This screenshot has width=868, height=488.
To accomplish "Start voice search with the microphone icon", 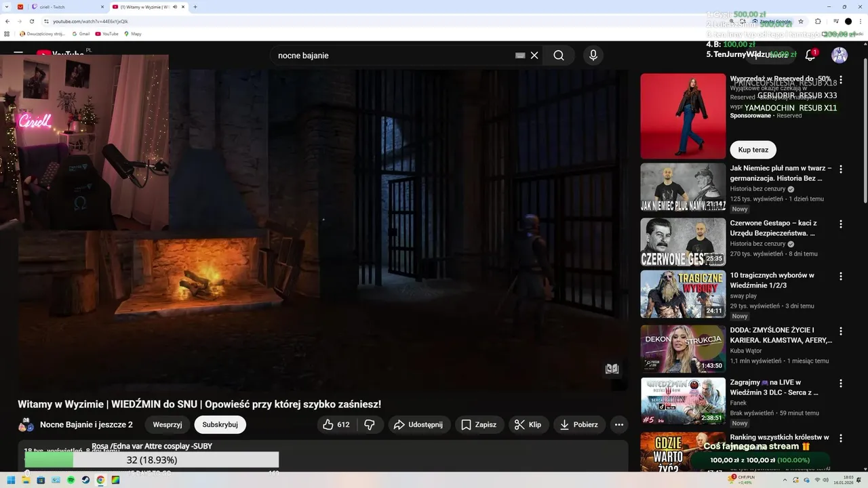I will 593,56.
